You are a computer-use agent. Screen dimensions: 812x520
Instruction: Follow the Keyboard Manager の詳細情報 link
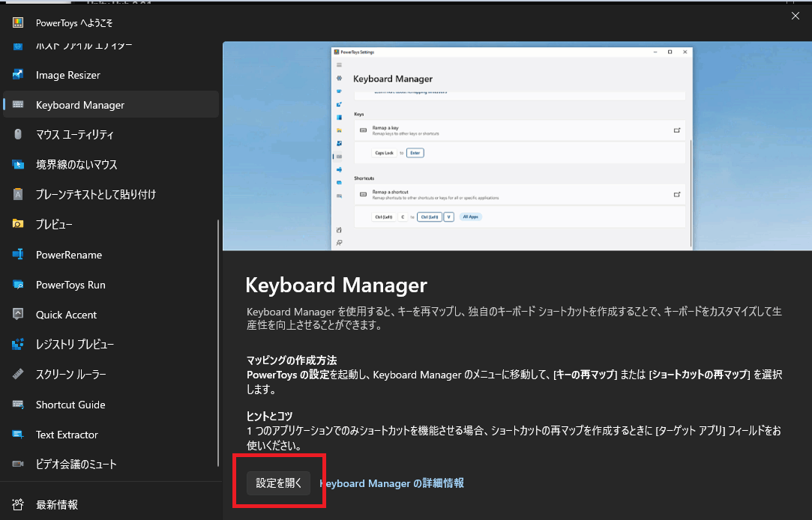[x=391, y=483]
